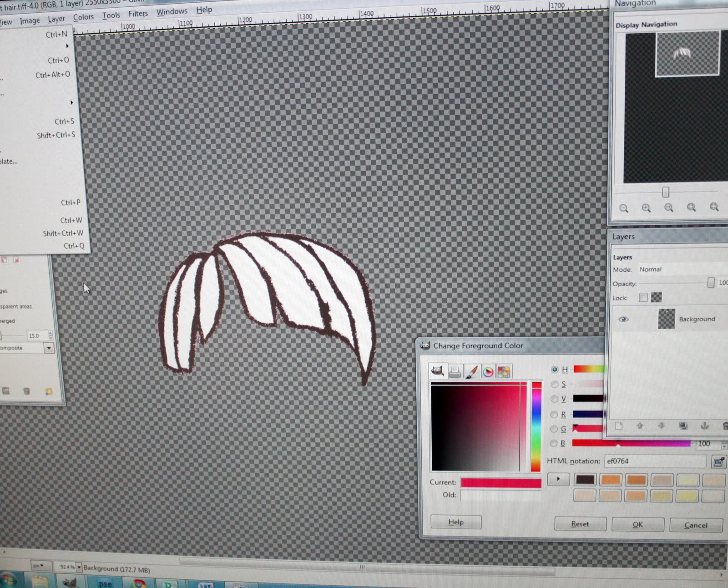Select the B channel radio button
Image resolution: width=728 pixels, height=588 pixels.
pos(554,444)
